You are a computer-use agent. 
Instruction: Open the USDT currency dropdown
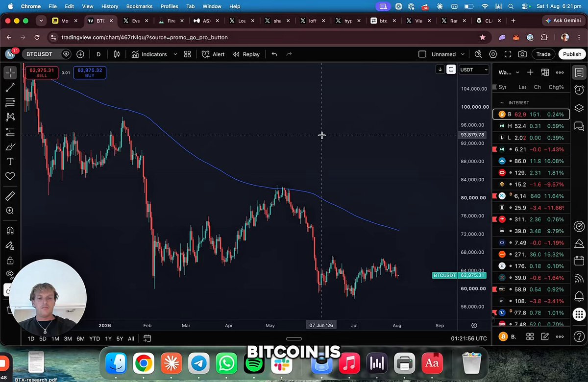click(474, 70)
